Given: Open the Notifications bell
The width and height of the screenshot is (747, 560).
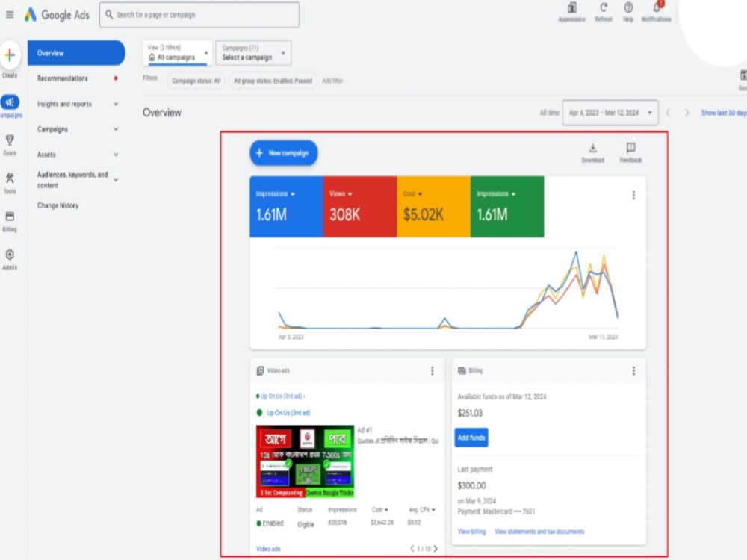Looking at the screenshot, I should point(657,8).
